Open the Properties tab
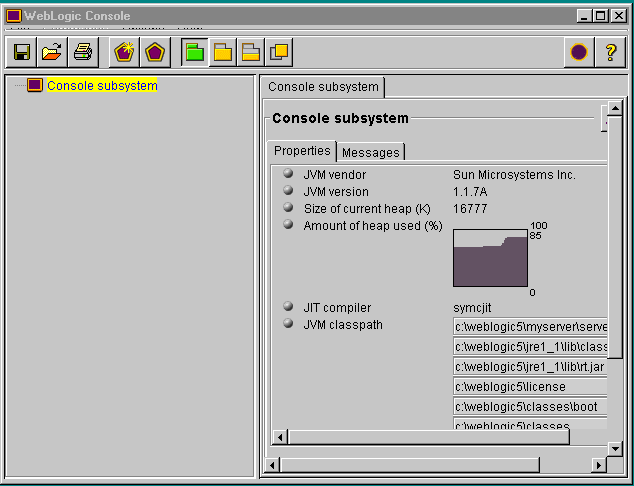This screenshot has height=486, width=634. tap(302, 151)
